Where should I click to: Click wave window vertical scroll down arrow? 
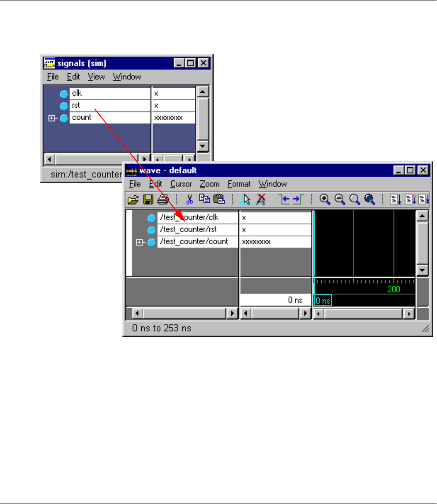422,270
